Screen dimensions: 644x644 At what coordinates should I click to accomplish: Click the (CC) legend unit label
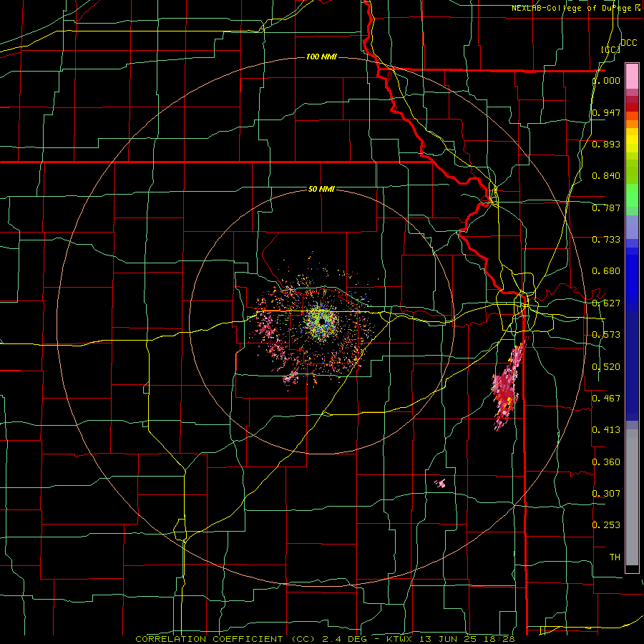[610, 49]
